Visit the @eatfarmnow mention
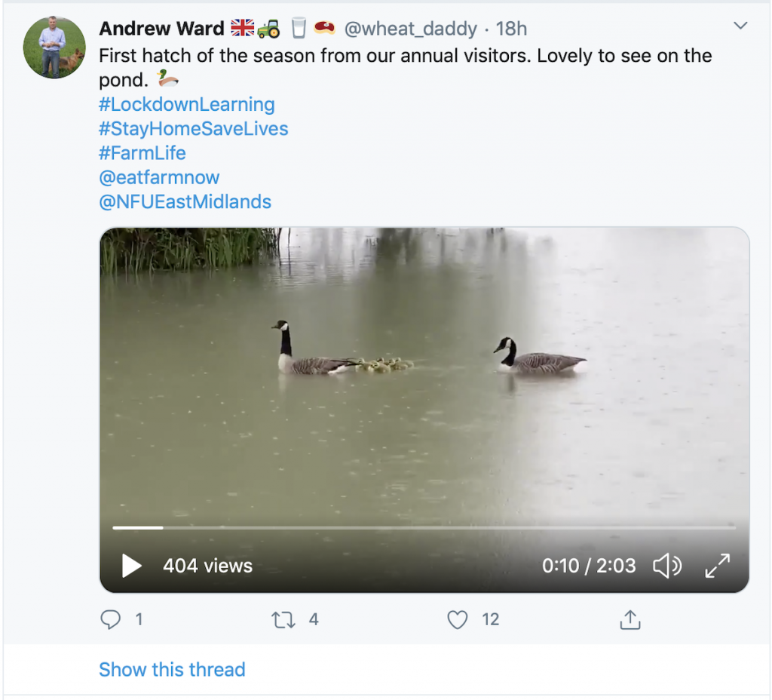Viewport: 772px width, 700px height. [159, 177]
